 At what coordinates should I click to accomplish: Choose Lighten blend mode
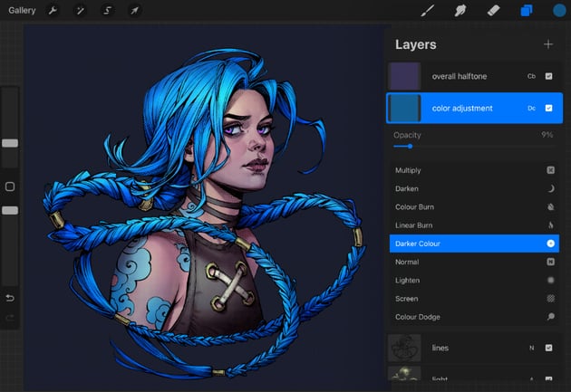pos(474,280)
